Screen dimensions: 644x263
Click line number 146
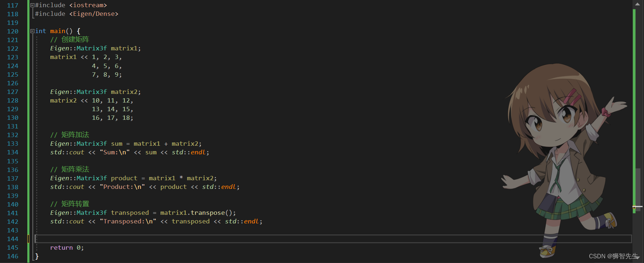click(x=13, y=256)
